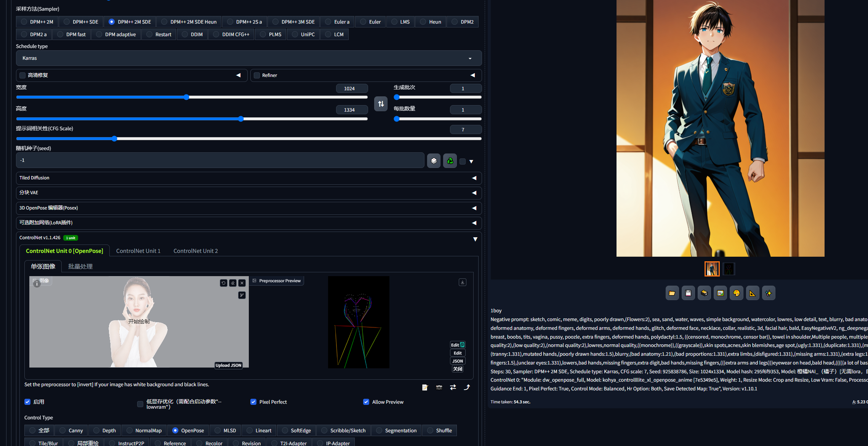Open the Schedule type Karras dropdown
Image resolution: width=868 pixels, height=446 pixels.
(x=248, y=58)
